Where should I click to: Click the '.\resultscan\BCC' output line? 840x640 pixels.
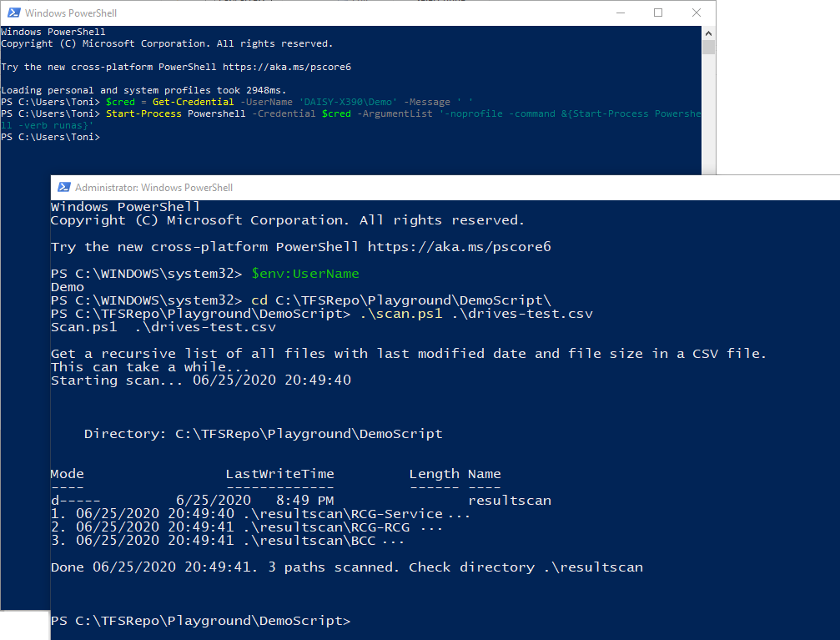click(227, 541)
